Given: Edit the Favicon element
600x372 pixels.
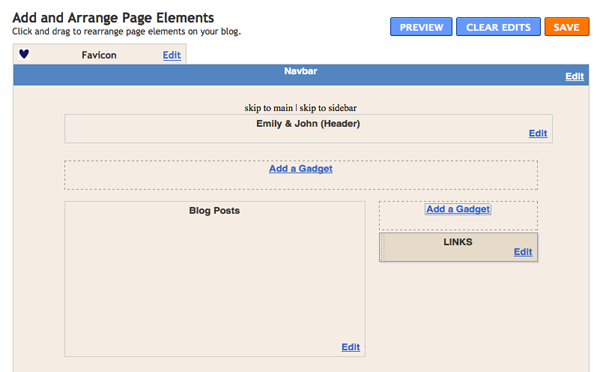Looking at the screenshot, I should [x=172, y=55].
